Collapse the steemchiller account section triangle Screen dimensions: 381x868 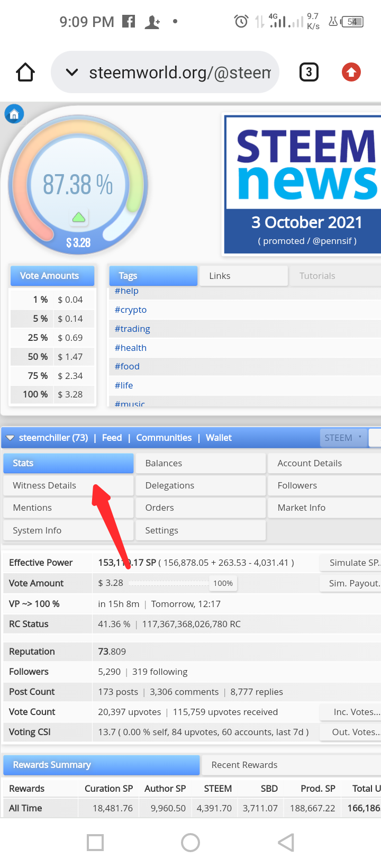point(10,438)
